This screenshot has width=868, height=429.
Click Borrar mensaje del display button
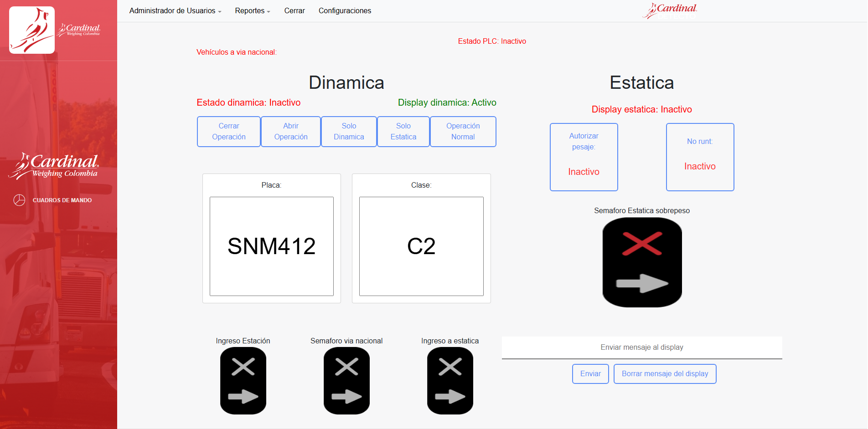(x=665, y=374)
